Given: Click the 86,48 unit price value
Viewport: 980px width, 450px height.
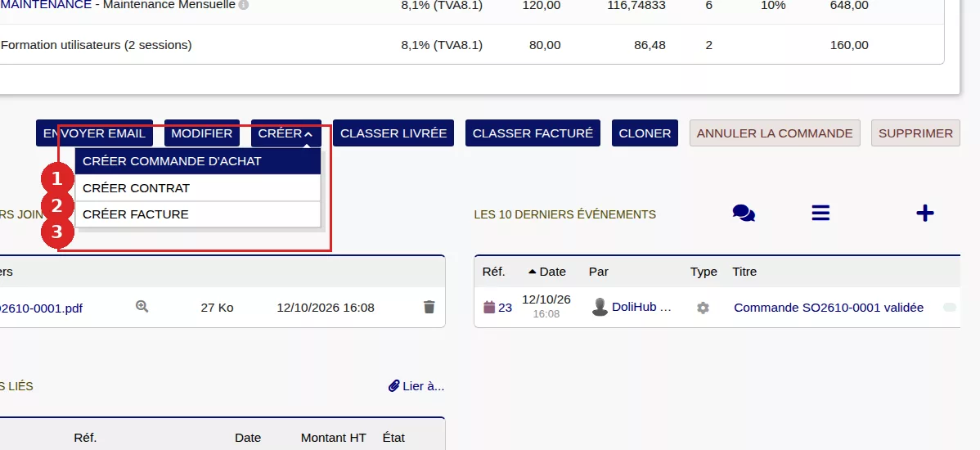Looking at the screenshot, I should pyautogui.click(x=650, y=45).
